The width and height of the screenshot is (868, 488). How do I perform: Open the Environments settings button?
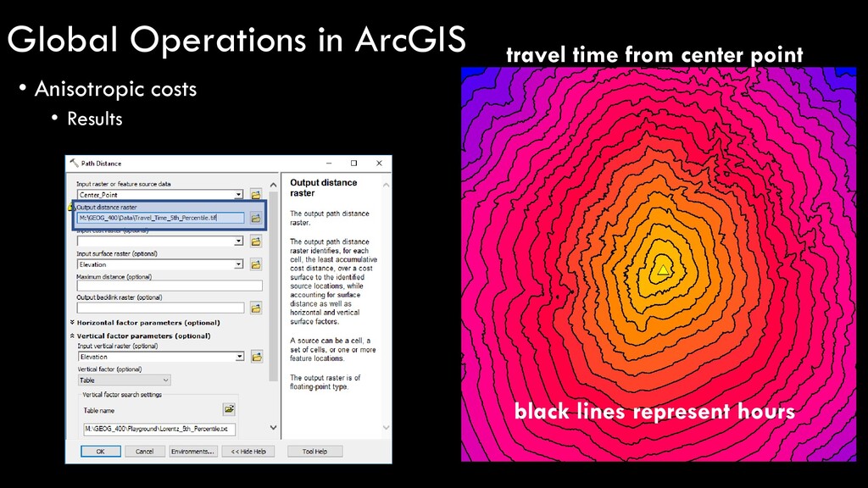pyautogui.click(x=192, y=452)
